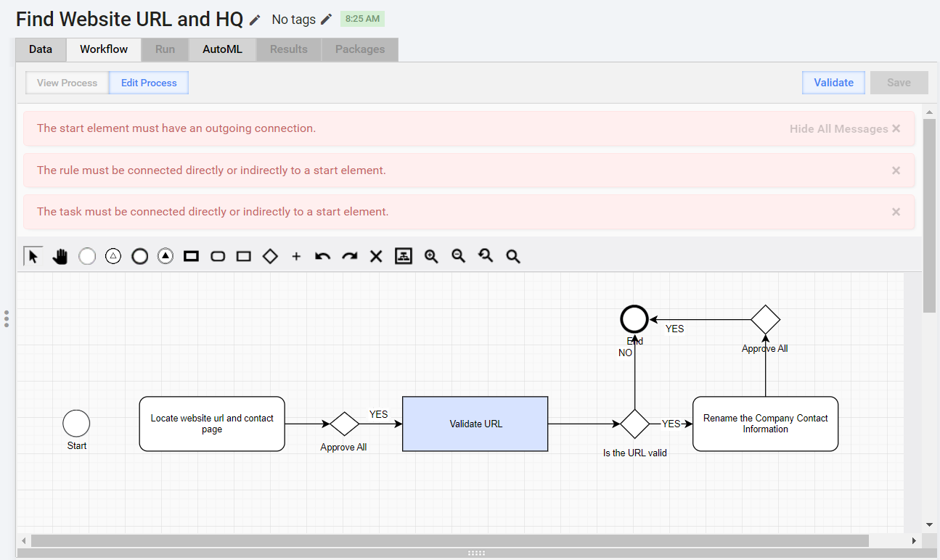940x560 pixels.
Task: Pick the end event with filled triangle tool
Action: point(165,256)
